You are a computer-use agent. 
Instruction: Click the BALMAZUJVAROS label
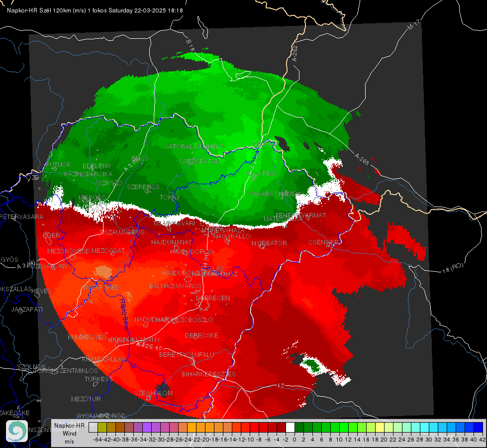(176, 286)
